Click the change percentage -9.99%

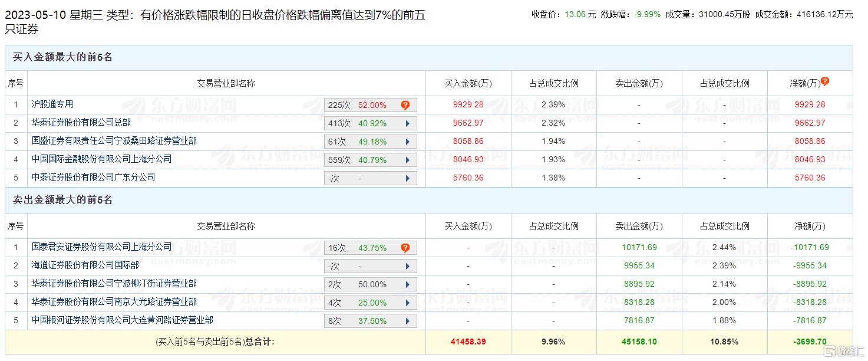pos(647,15)
